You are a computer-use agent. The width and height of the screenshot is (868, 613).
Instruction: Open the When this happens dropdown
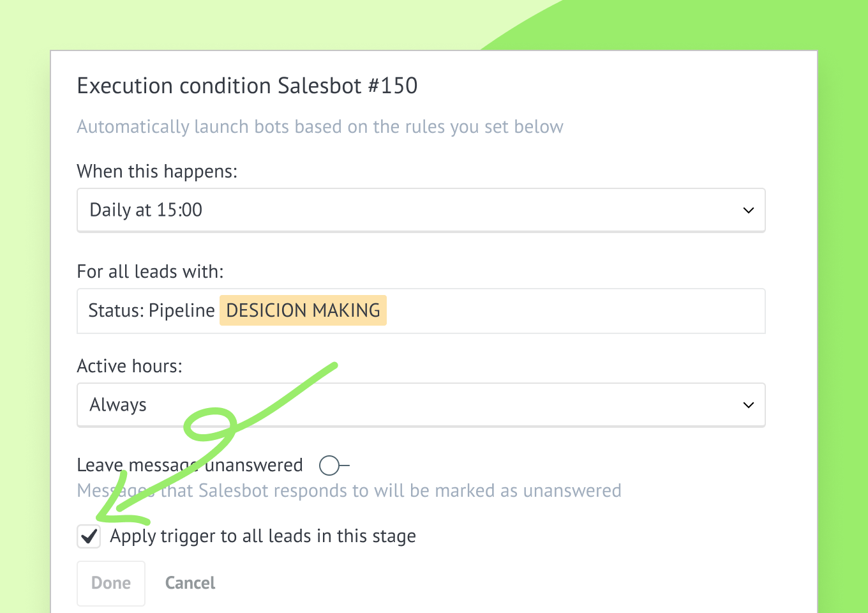421,210
